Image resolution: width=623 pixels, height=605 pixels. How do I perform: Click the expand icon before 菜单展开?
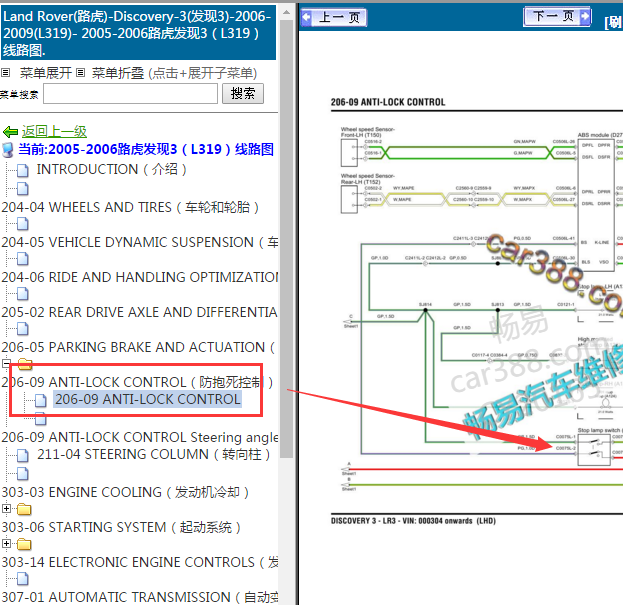point(6,73)
